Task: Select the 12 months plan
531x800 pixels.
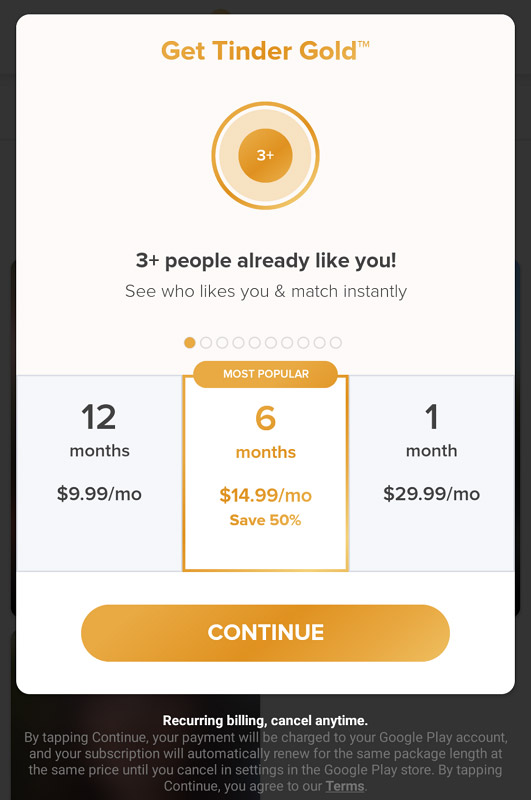Action: pos(99,473)
